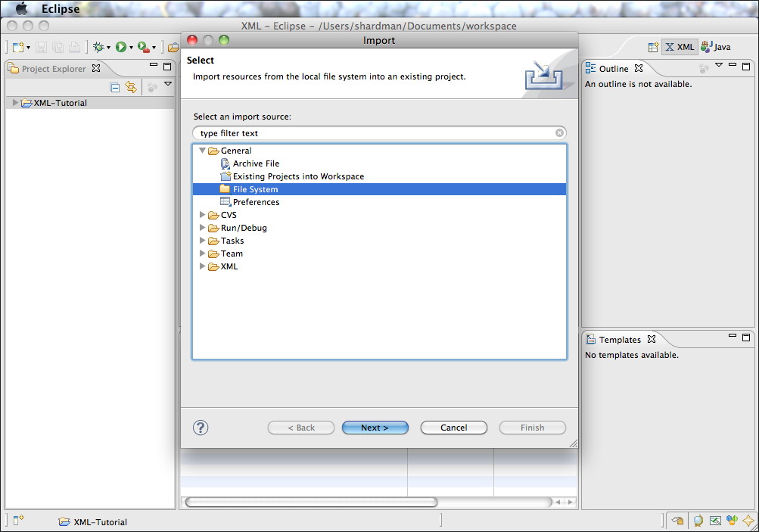Expand XML-Tutorial project in Project Explorer
759x532 pixels.
tap(15, 103)
